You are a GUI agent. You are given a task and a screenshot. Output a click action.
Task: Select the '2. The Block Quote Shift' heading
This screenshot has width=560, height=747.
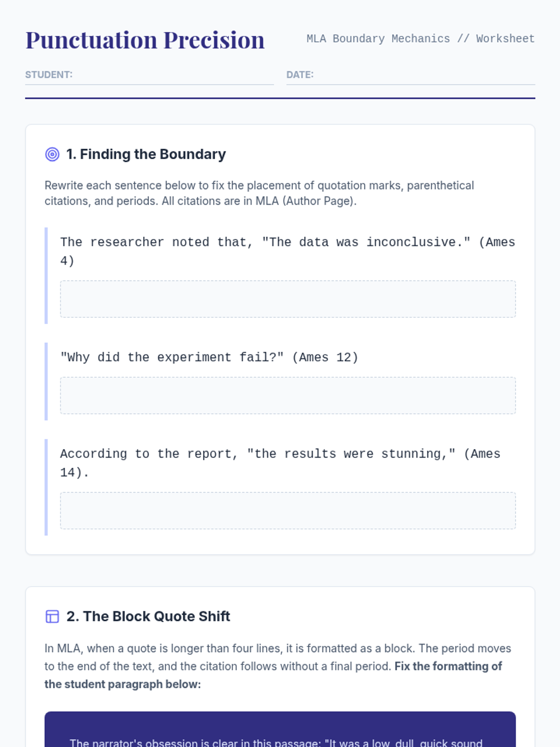tap(148, 616)
